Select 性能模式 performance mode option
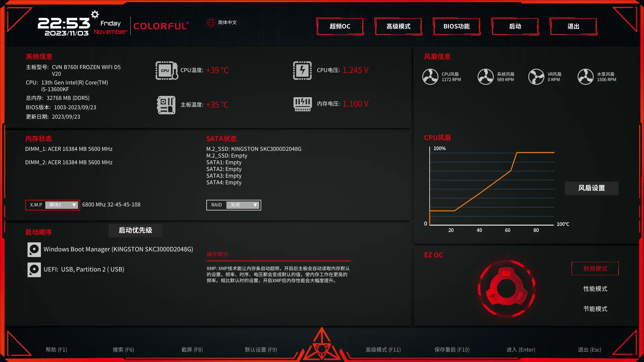Image resolution: width=644 pixels, height=362 pixels. 595,288
